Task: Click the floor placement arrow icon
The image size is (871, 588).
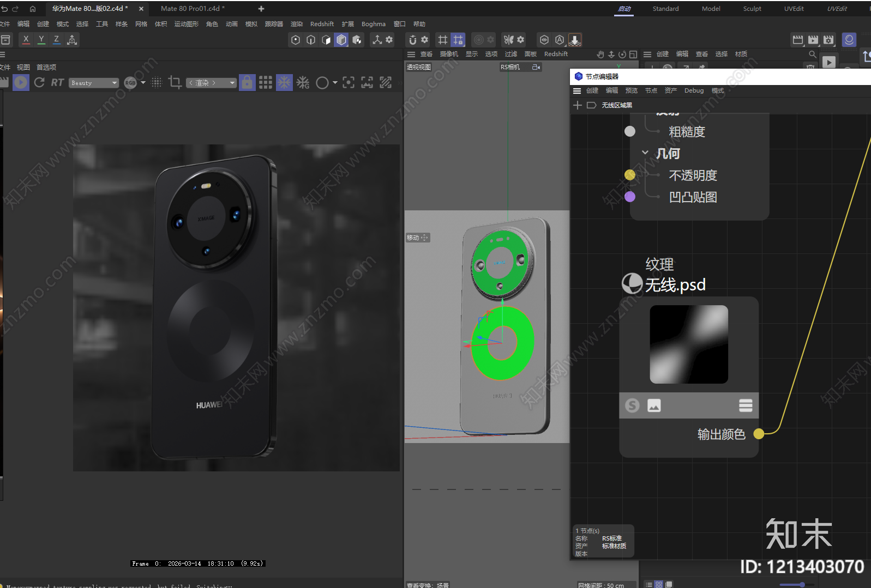Action: (x=575, y=40)
